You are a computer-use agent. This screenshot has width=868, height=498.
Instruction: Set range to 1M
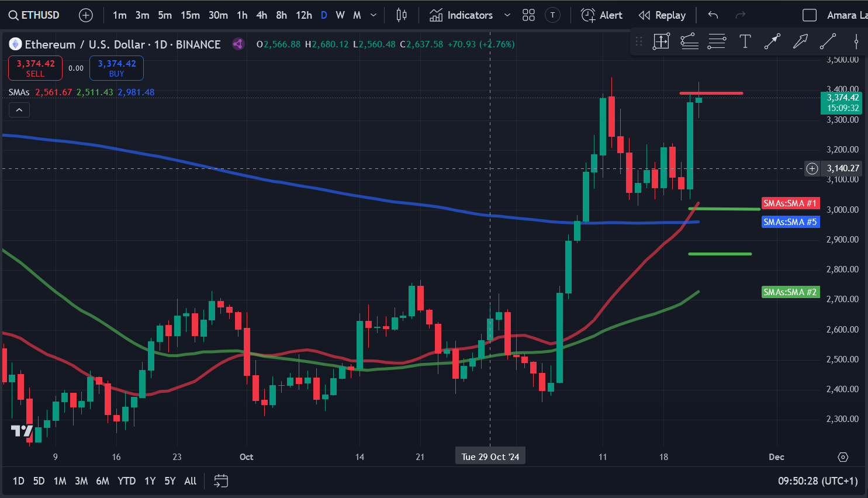(x=60, y=481)
